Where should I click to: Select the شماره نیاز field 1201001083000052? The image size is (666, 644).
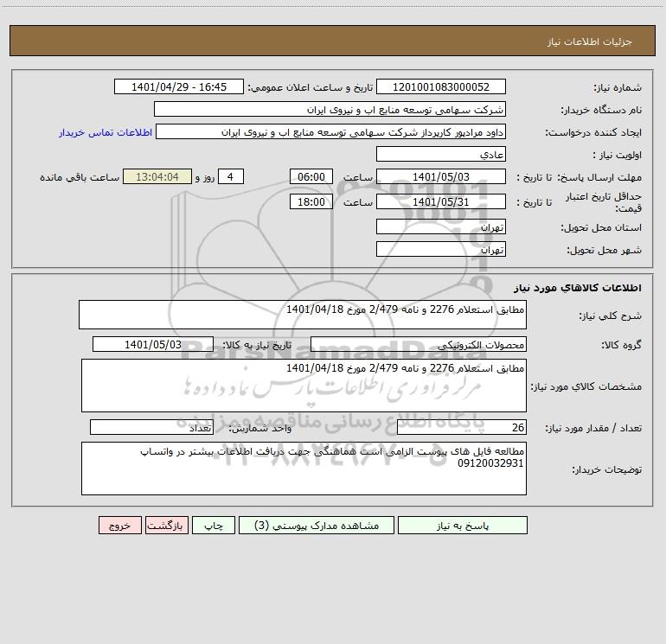(441, 86)
